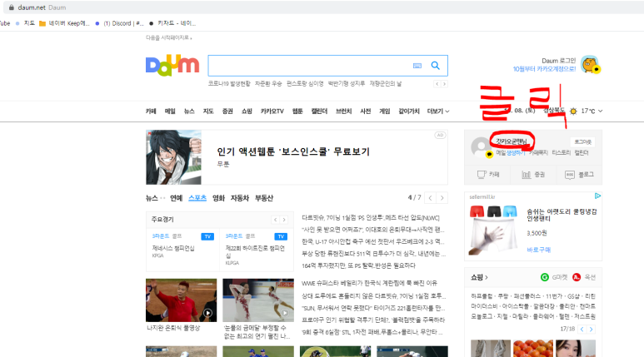Screen dimensions: 644x357
Task: Open the 지도 bookmark in bookmarks bar
Action: pos(25,23)
